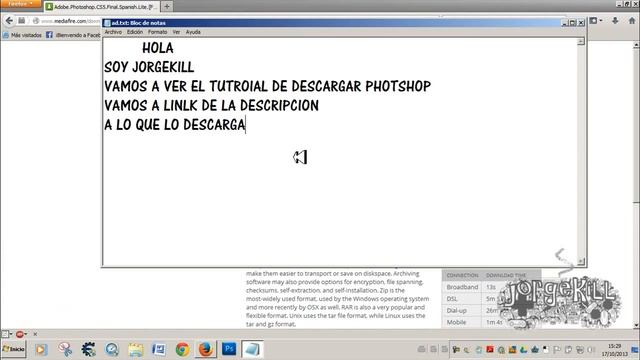
Task: Close the Firefox add-on bar with X
Action: tap(35, 334)
